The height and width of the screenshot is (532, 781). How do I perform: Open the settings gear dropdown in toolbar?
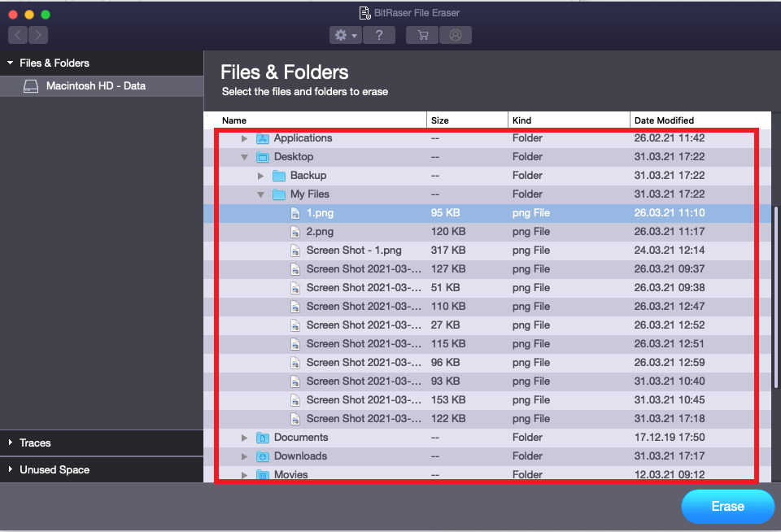pos(345,35)
